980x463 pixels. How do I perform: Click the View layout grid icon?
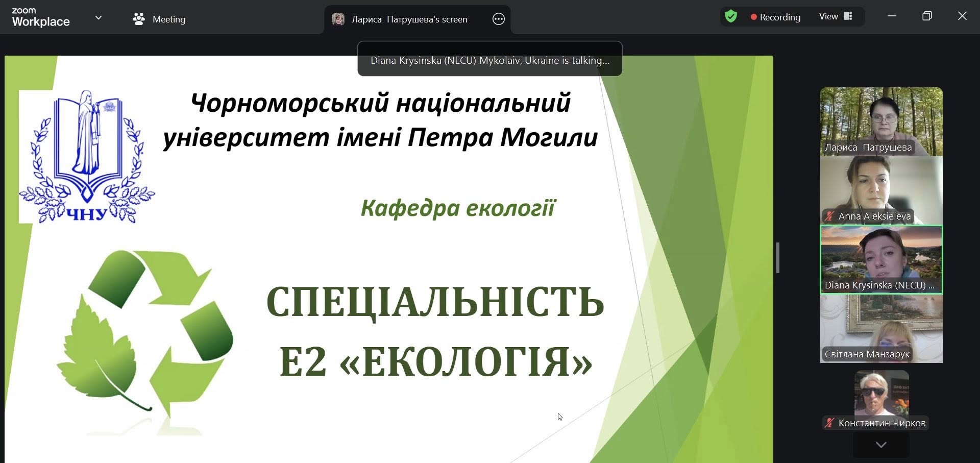point(848,16)
